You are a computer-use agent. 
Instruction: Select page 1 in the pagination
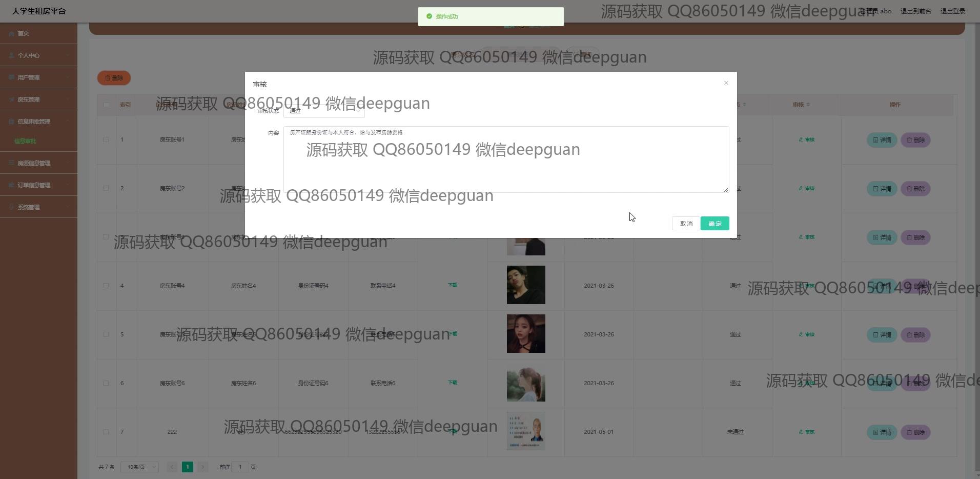[188, 467]
